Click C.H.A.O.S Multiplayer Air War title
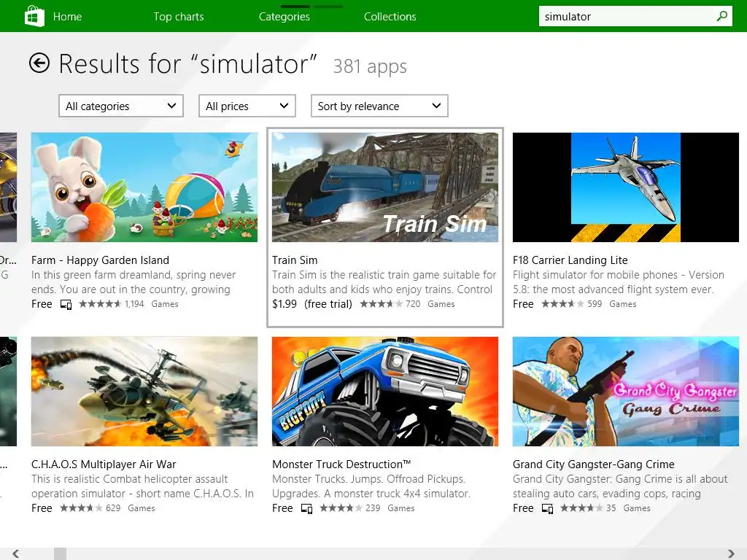The height and width of the screenshot is (560, 747). [x=104, y=464]
